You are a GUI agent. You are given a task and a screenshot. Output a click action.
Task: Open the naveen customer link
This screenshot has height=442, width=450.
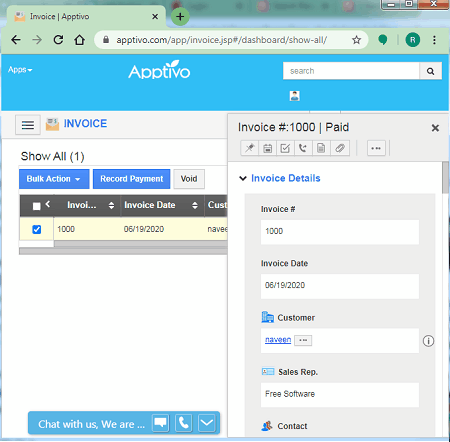point(278,340)
